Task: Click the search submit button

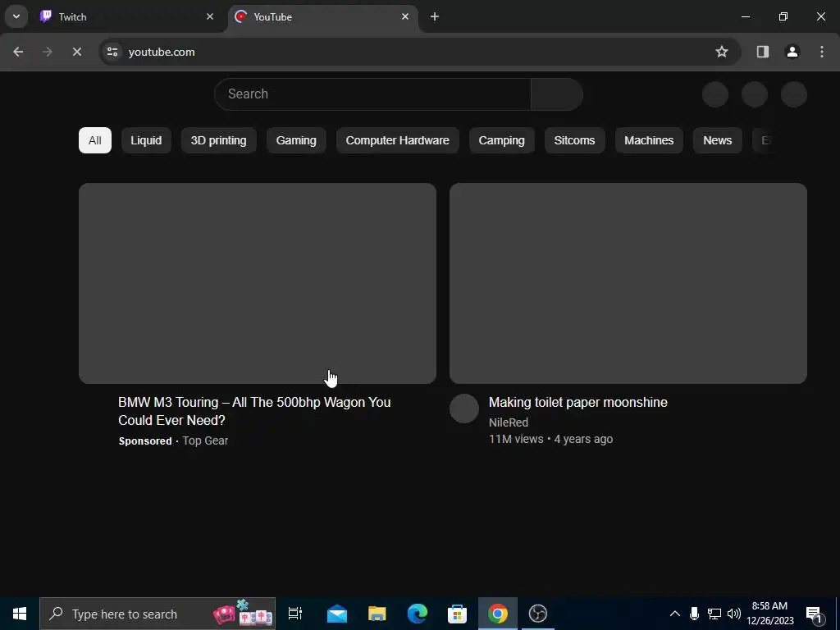Action: [557, 94]
